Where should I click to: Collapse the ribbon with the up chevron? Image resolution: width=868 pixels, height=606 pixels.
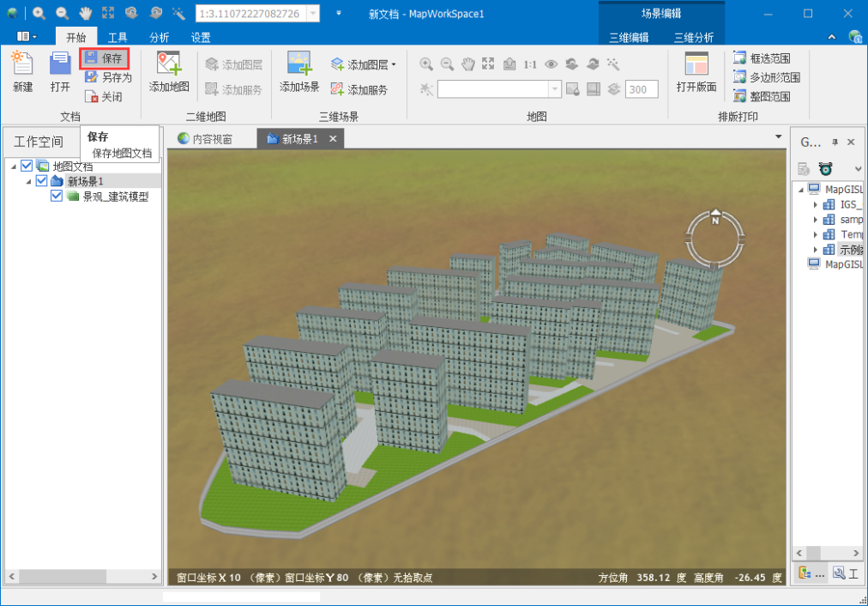tap(831, 37)
